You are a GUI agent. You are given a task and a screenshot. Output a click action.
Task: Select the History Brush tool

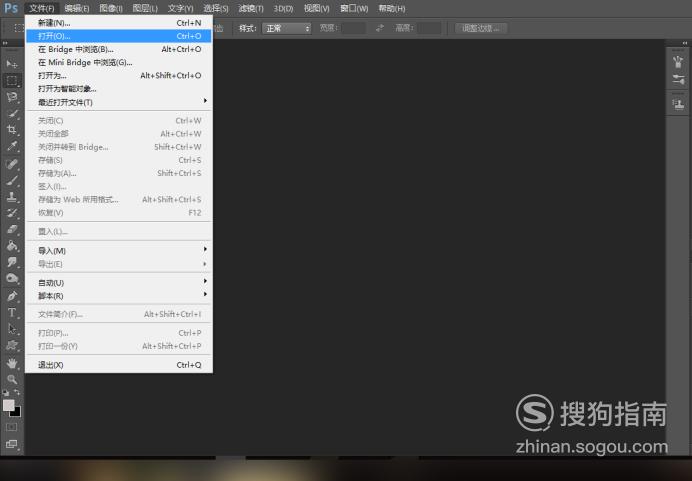click(12, 213)
